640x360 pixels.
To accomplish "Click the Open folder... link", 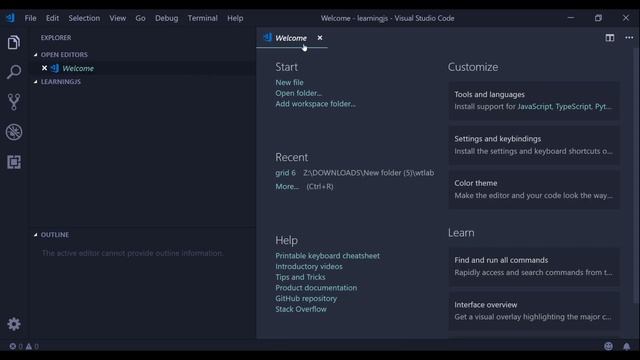I will pyautogui.click(x=298, y=93).
